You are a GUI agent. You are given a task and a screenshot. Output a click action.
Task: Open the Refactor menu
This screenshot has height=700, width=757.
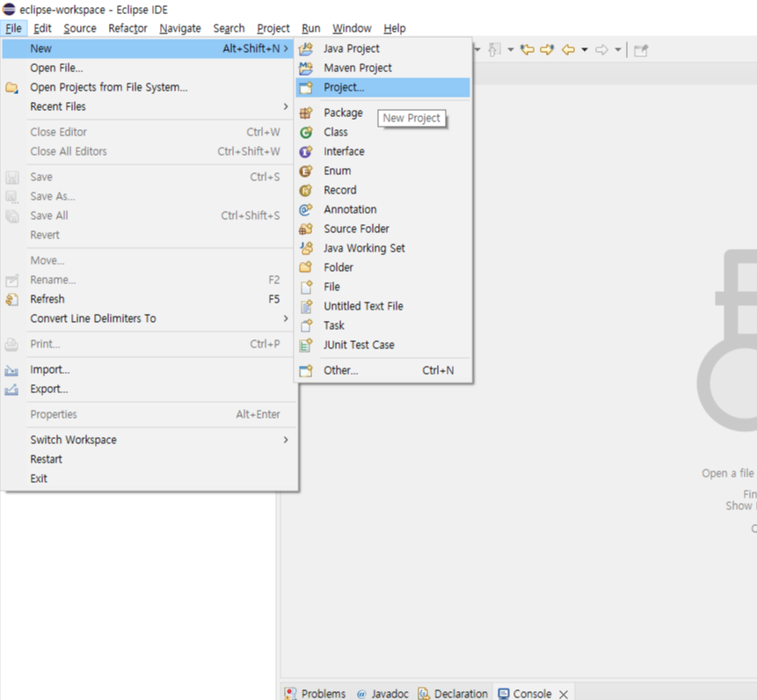coord(128,28)
